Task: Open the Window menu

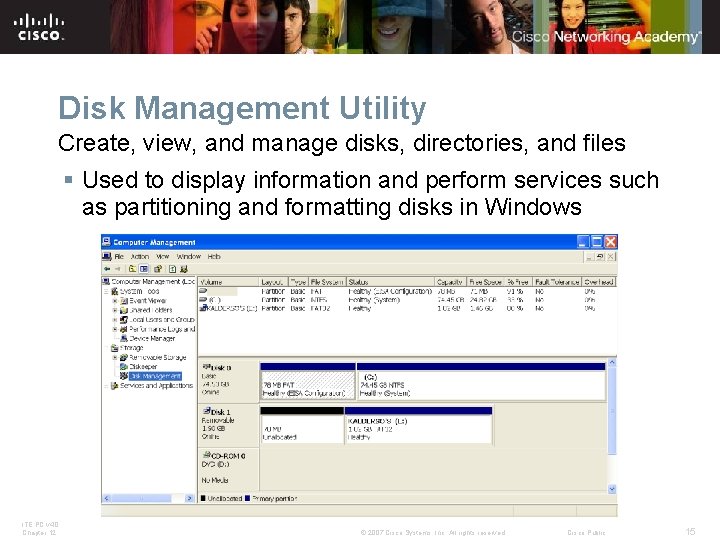Action: [188, 256]
